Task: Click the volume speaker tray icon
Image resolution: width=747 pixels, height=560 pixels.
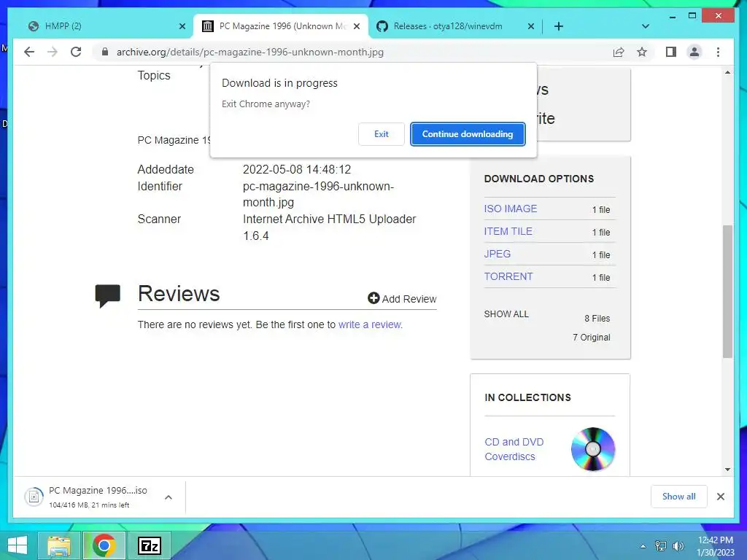Action: click(678, 546)
